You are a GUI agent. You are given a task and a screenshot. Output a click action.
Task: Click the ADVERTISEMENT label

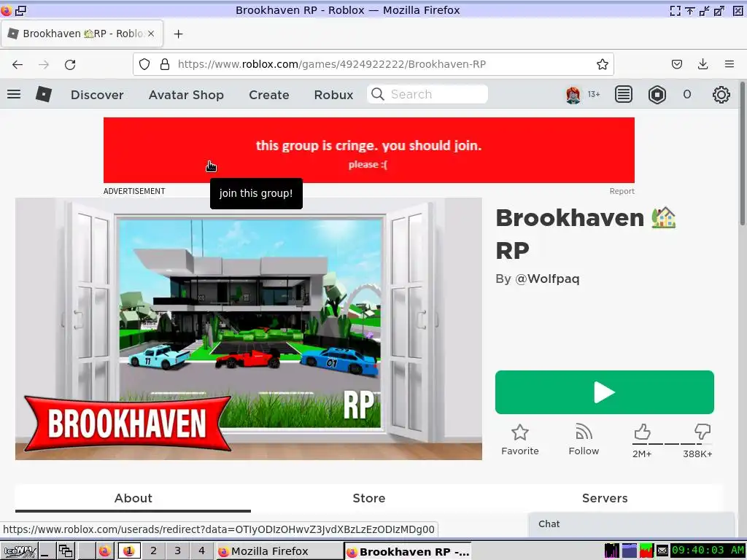[134, 191]
